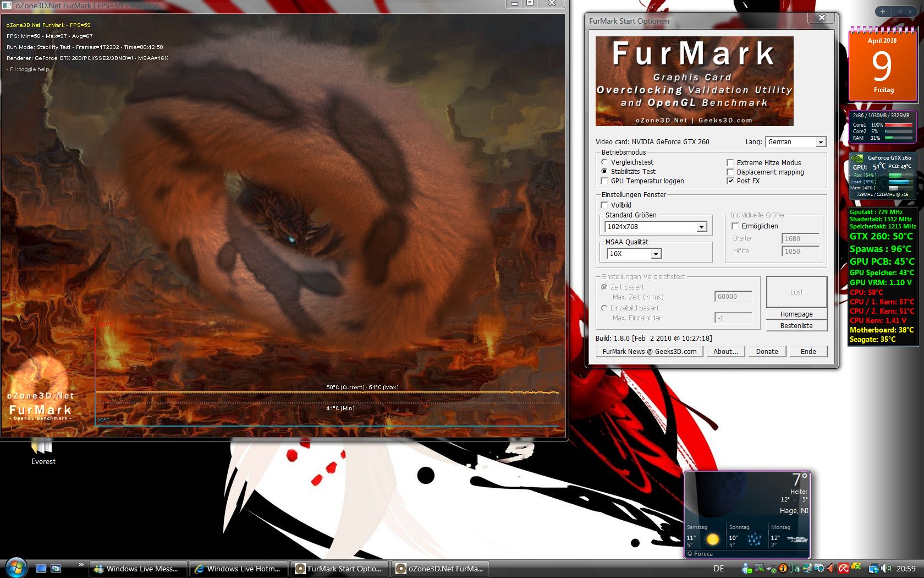Click the Höhe field showing 1050
Screen dimensions: 924x578
[x=800, y=251]
